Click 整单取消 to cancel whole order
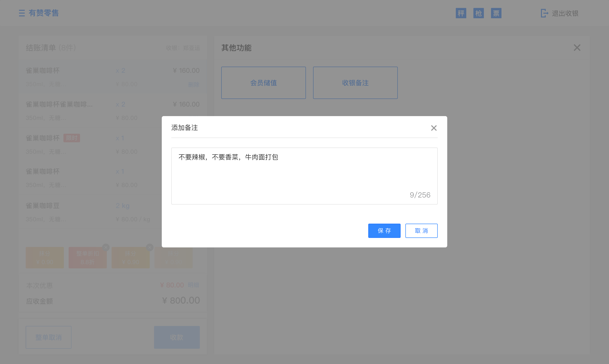This screenshot has width=609, height=364. click(x=48, y=337)
